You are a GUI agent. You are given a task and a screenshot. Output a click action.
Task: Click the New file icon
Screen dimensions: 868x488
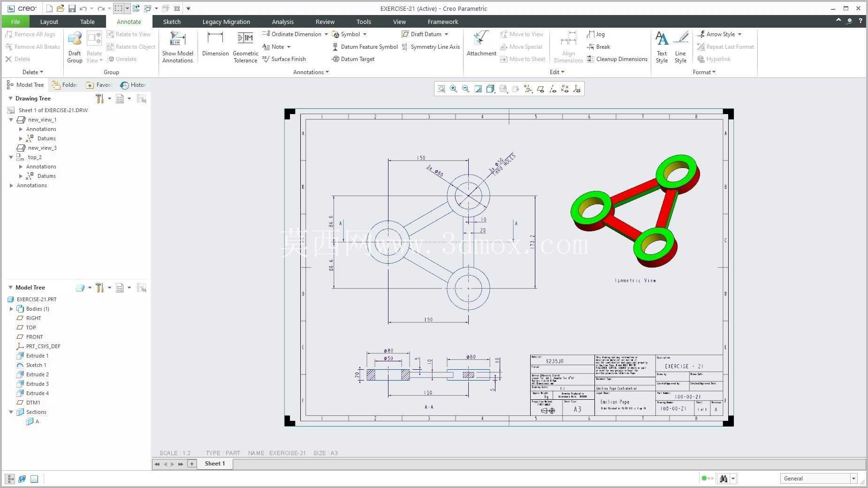pyautogui.click(x=49, y=8)
